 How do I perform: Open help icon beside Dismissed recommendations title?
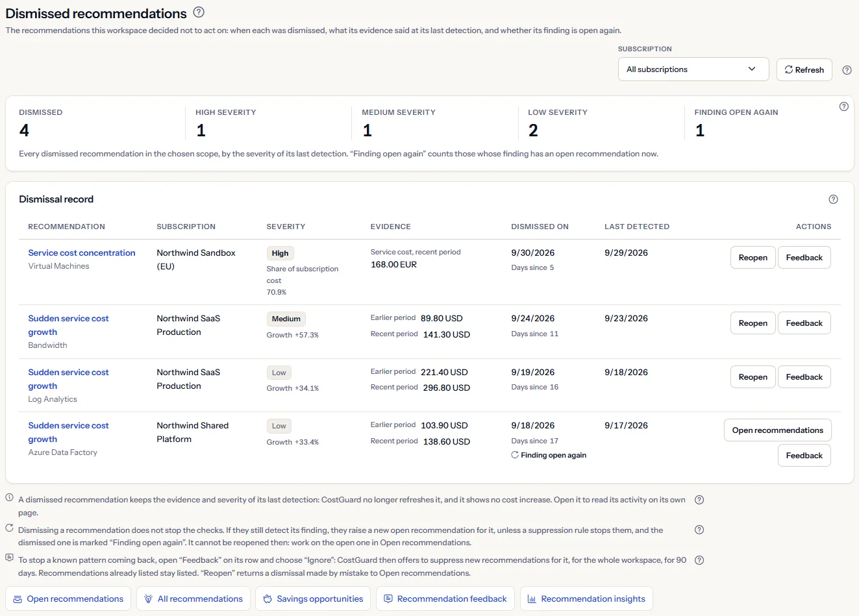click(x=199, y=12)
